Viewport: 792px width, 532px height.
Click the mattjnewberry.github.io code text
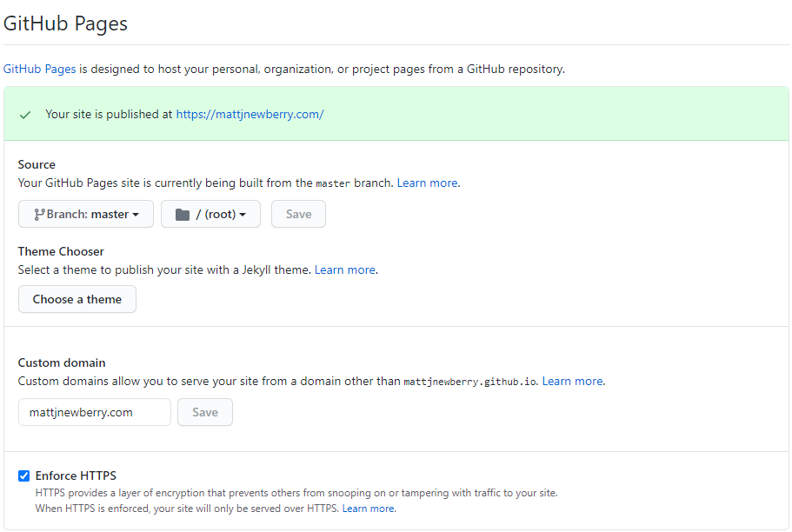[469, 382]
